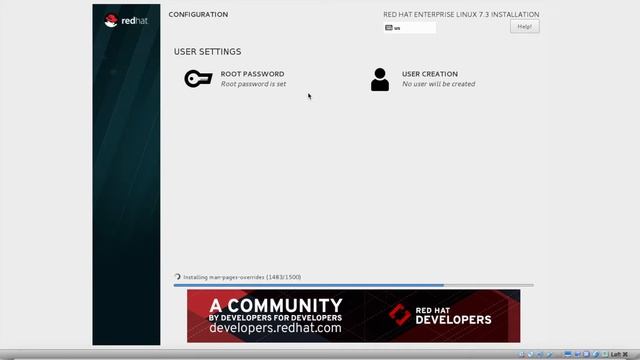Image resolution: width=640 pixels, height=360 pixels.
Task: Click 'A COMMUNITY' banner headline
Action: point(276,305)
